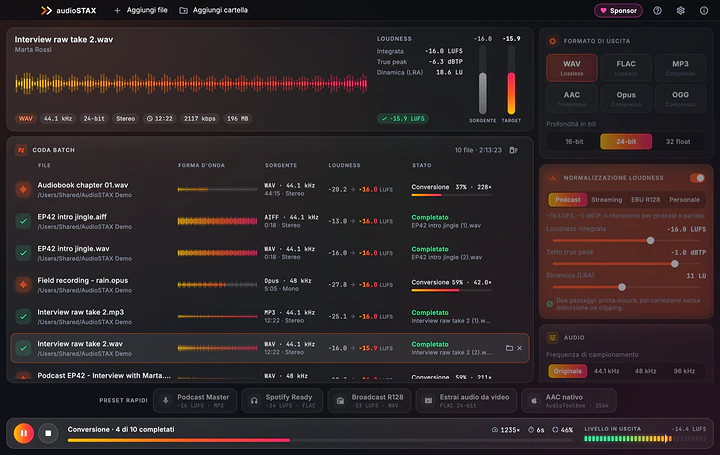
Task: Apply Spotify Ready quick preset
Action: coord(282,400)
